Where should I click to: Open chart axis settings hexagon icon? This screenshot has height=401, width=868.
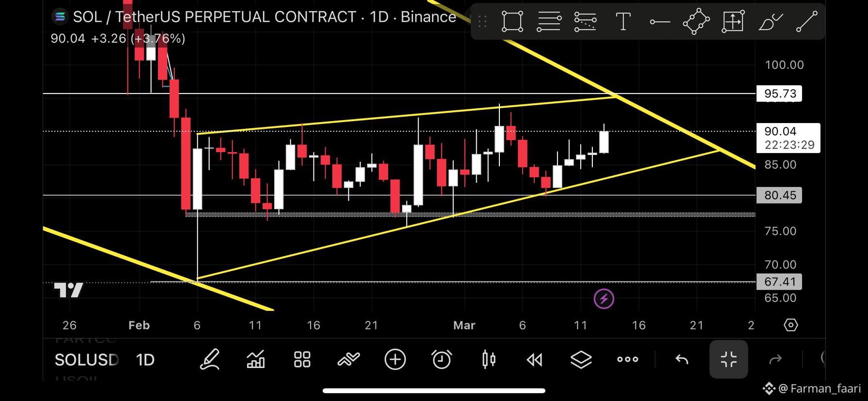[790, 325]
